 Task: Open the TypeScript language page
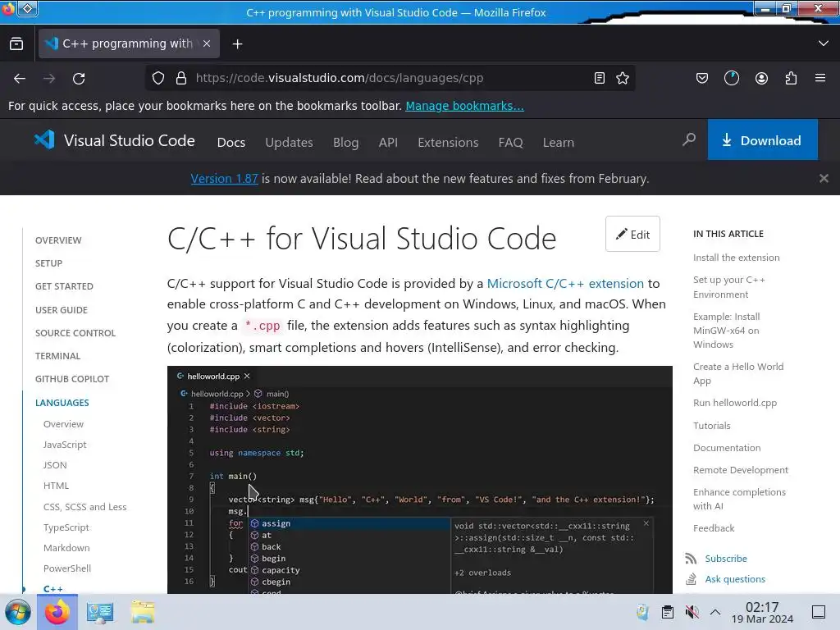click(66, 527)
